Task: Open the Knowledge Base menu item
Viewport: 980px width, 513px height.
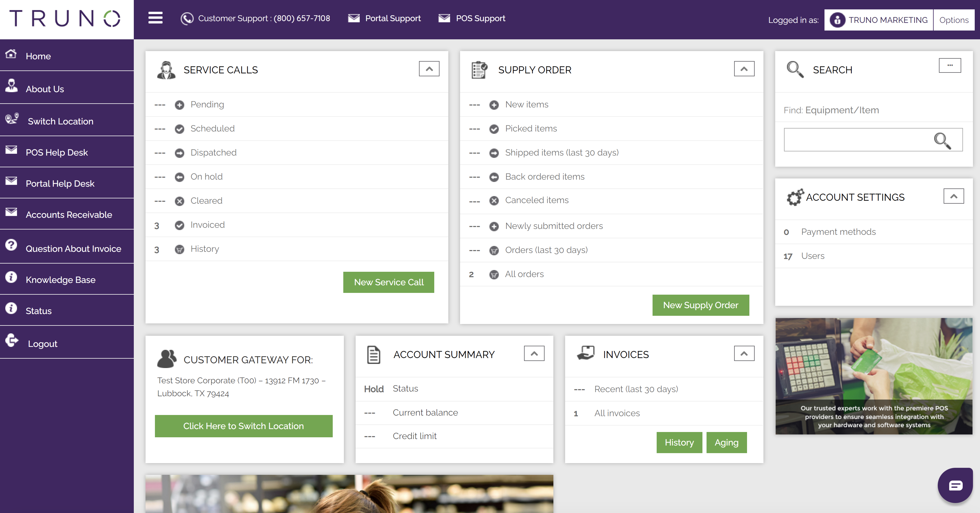Action: (x=60, y=280)
